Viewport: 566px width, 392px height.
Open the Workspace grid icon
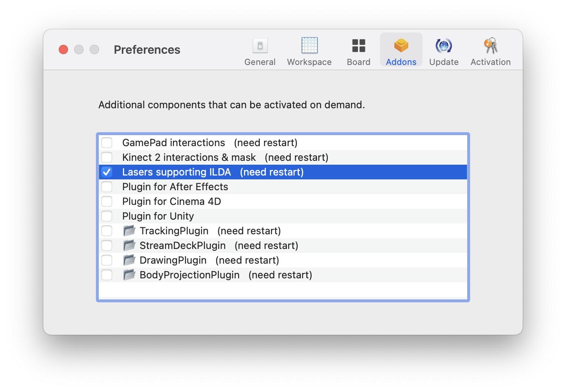(309, 46)
